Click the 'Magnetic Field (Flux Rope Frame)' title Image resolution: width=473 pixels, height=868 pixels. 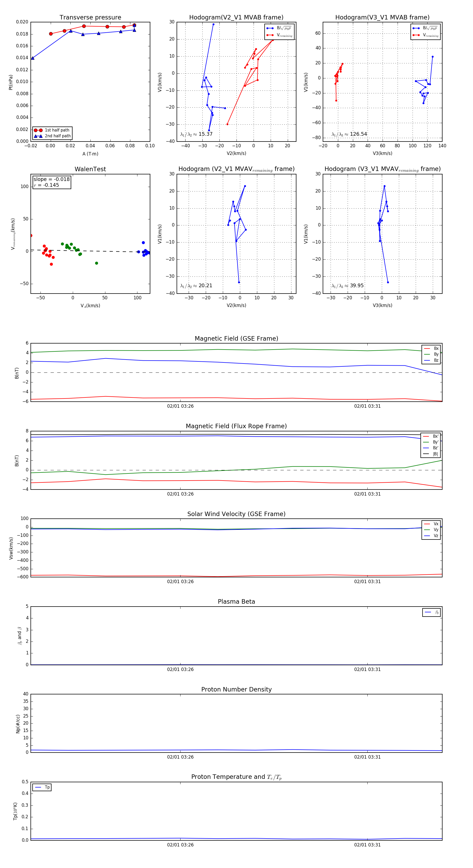(x=236, y=426)
